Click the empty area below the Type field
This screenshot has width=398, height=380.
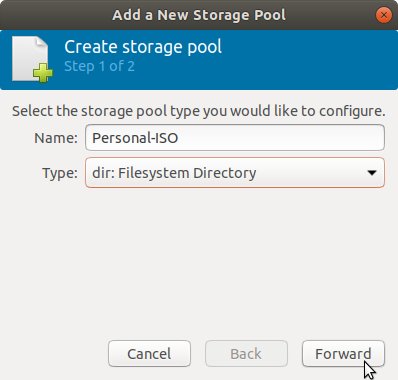(199, 260)
